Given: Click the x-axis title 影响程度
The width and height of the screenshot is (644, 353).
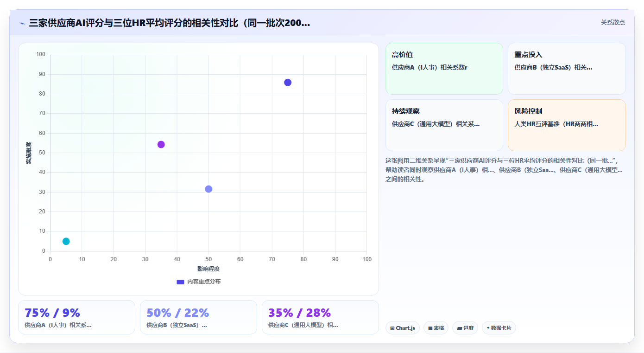Looking at the screenshot, I should (x=208, y=269).
